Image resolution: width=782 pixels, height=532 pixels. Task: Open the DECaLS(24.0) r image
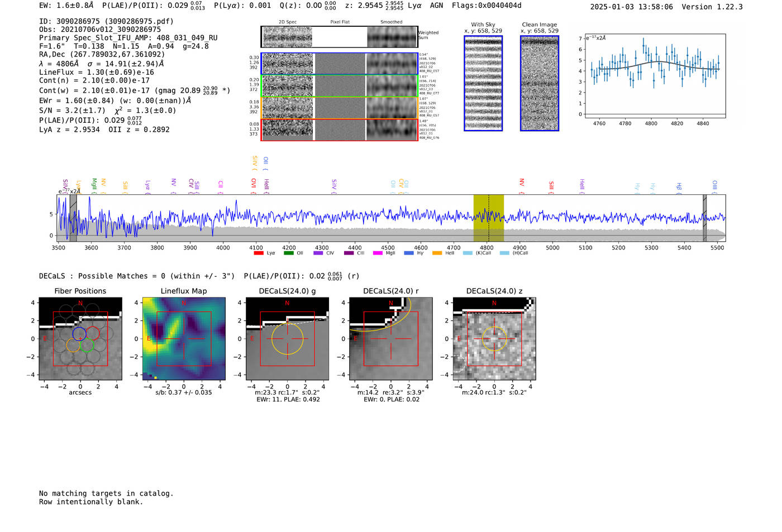[x=390, y=338]
